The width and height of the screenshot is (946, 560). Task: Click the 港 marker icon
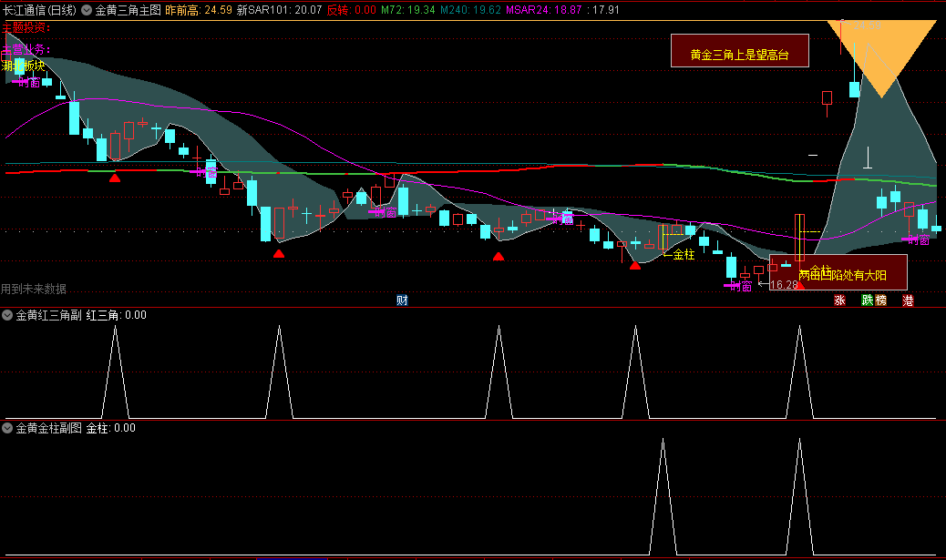coord(908,300)
